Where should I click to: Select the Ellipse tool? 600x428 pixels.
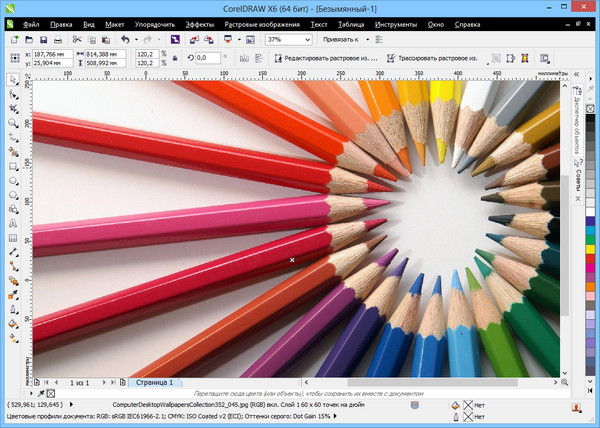click(x=13, y=181)
